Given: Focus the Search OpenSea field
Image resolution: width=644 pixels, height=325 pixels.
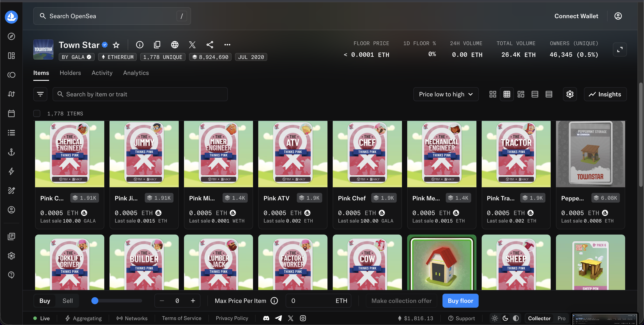Looking at the screenshot, I should tap(112, 16).
